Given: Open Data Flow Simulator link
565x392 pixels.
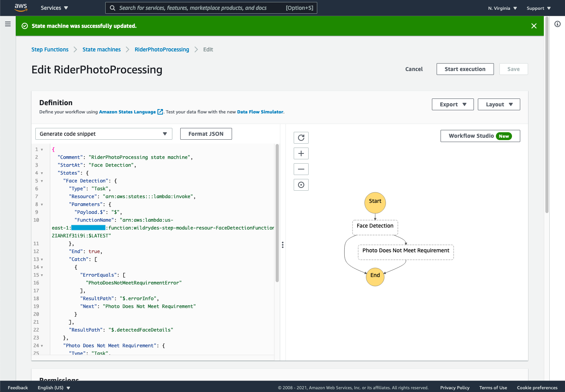Looking at the screenshot, I should click(x=260, y=112).
